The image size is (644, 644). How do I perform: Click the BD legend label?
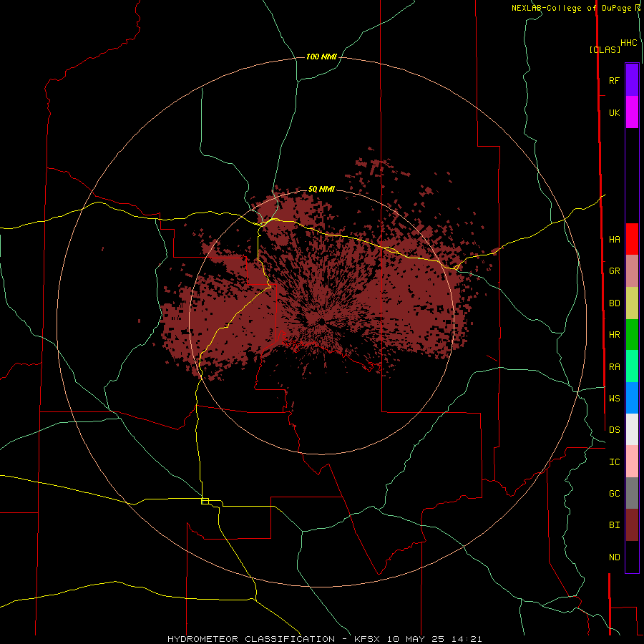point(614,303)
